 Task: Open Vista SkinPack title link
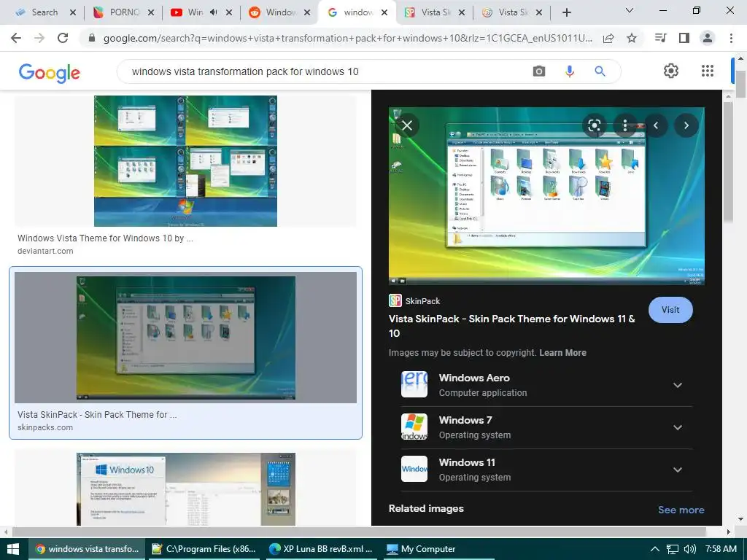[x=511, y=326]
